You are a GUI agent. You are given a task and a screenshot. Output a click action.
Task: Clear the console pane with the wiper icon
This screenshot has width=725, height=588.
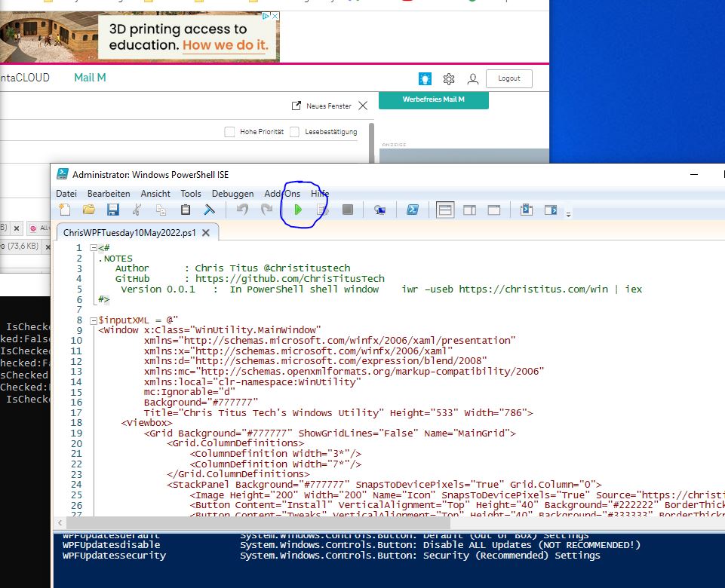pyautogui.click(x=210, y=210)
